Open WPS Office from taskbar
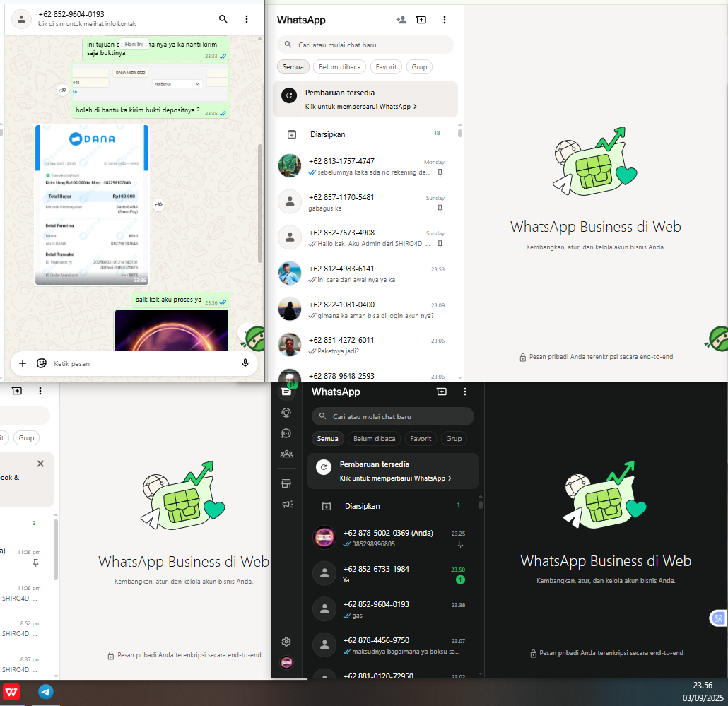728x706 pixels. click(11, 693)
